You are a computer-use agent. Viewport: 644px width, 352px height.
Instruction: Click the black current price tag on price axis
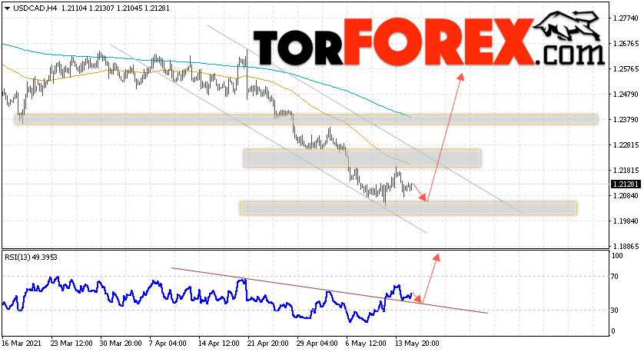pos(626,184)
